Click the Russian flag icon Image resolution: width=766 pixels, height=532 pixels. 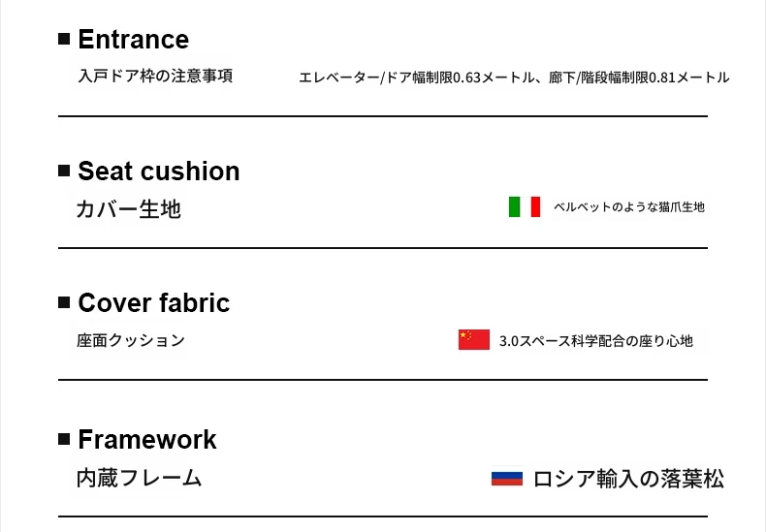tap(507, 479)
